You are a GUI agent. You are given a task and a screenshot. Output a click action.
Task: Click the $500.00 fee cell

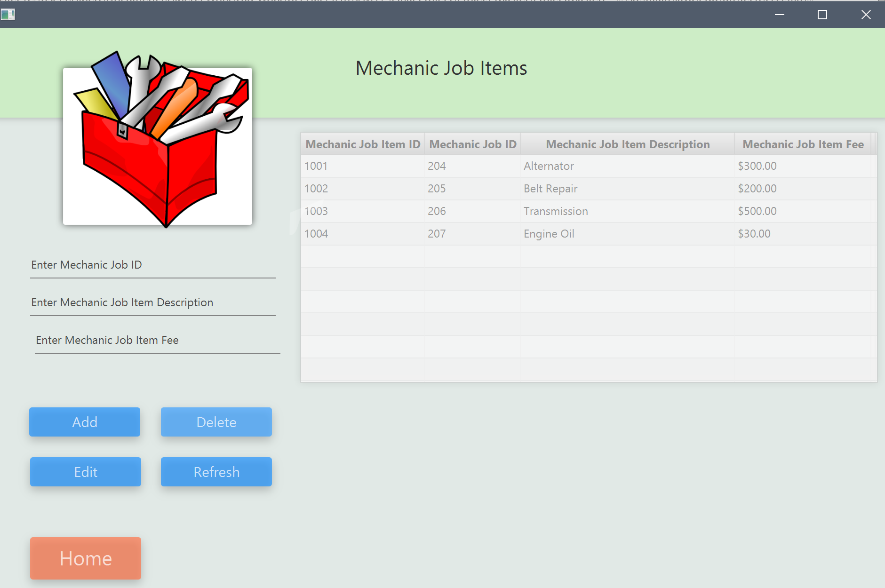(x=803, y=211)
